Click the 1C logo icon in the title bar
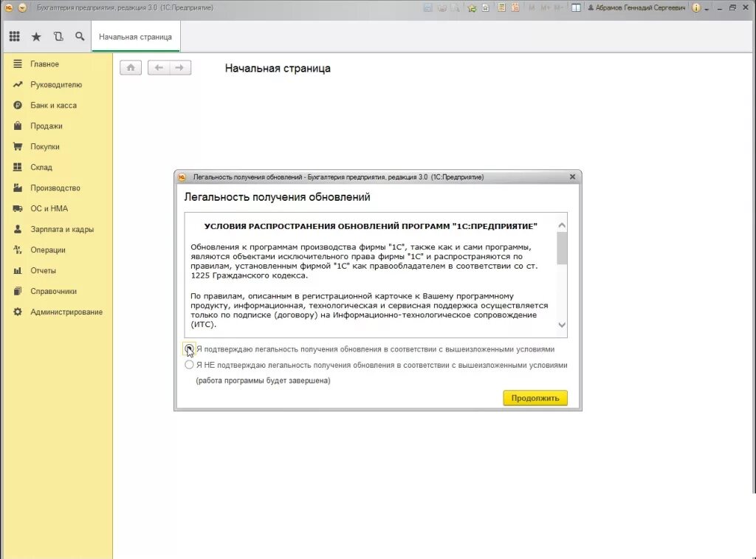This screenshot has width=756, height=559. point(8,7)
